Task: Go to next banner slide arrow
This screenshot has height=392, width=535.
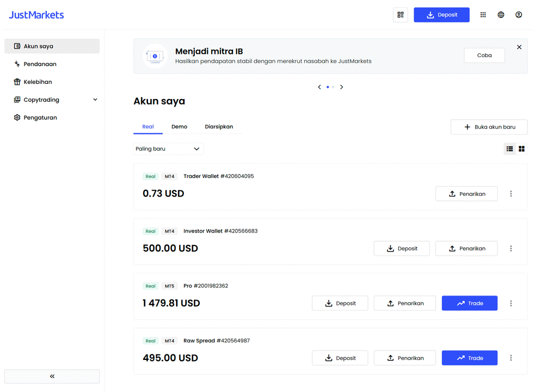Action: click(341, 87)
